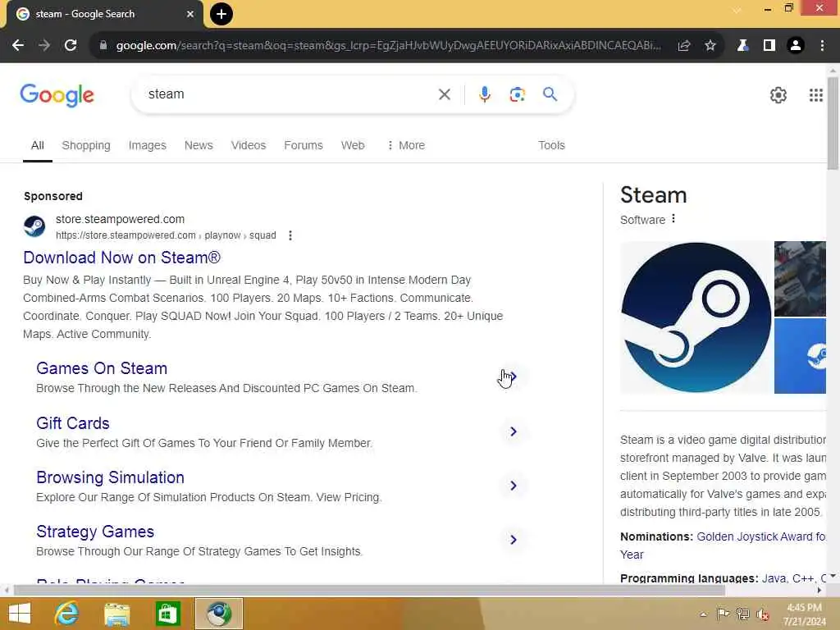The image size is (840, 630).
Task: Open File Explorer from taskbar
Action: pos(116,614)
